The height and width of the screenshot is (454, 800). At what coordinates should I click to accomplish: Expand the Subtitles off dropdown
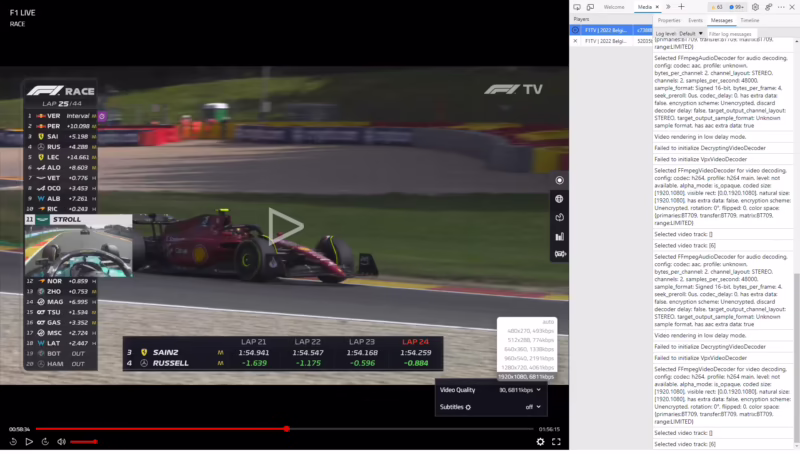pyautogui.click(x=533, y=407)
